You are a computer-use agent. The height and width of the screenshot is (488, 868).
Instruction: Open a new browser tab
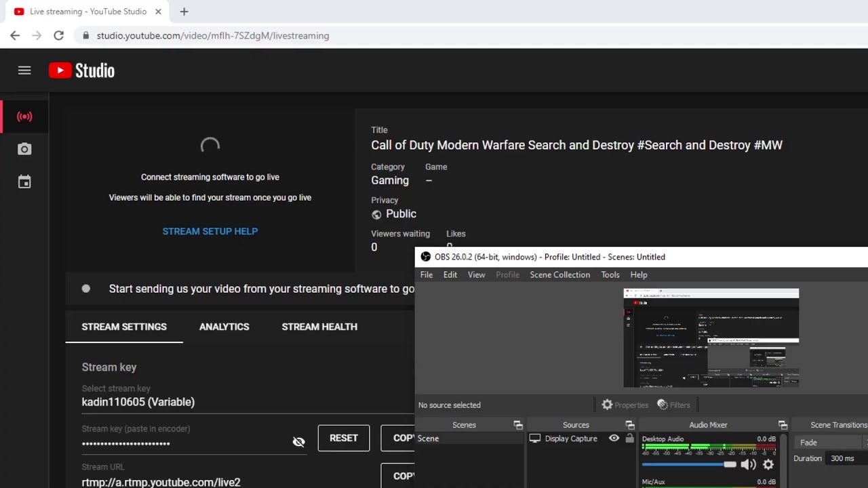[x=184, y=12]
